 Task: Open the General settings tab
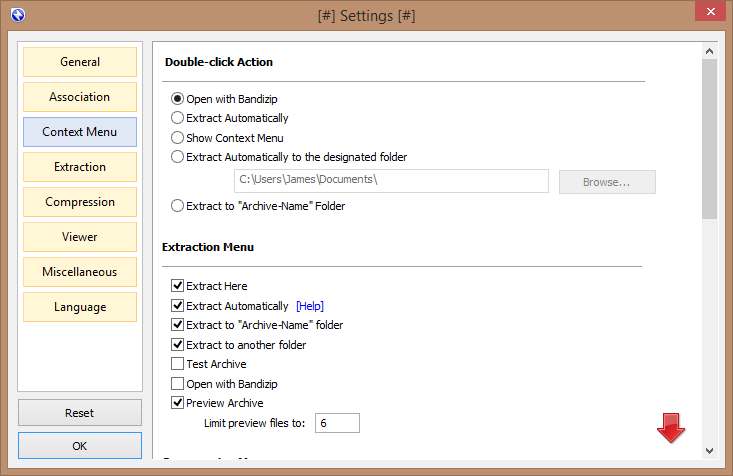coord(80,62)
